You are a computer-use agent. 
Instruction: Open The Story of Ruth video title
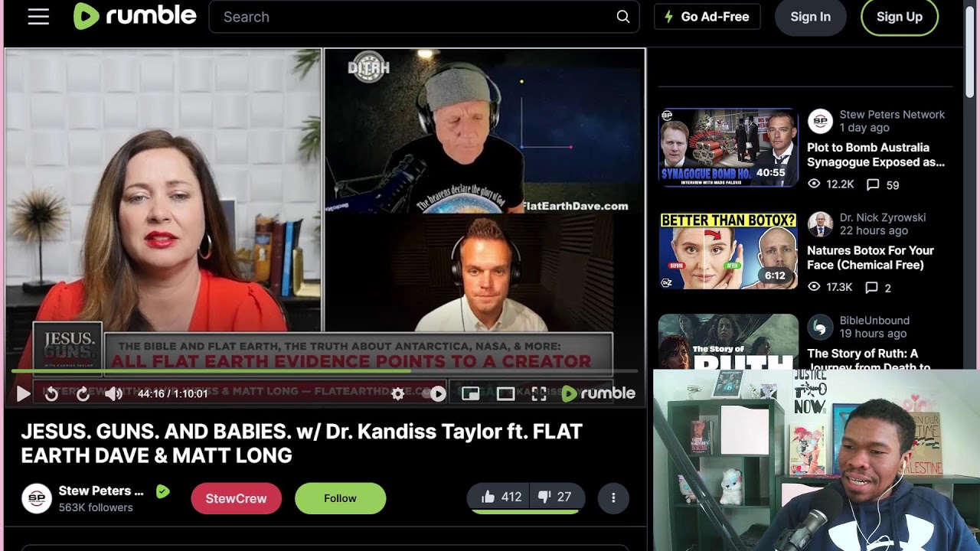pyautogui.click(x=869, y=360)
